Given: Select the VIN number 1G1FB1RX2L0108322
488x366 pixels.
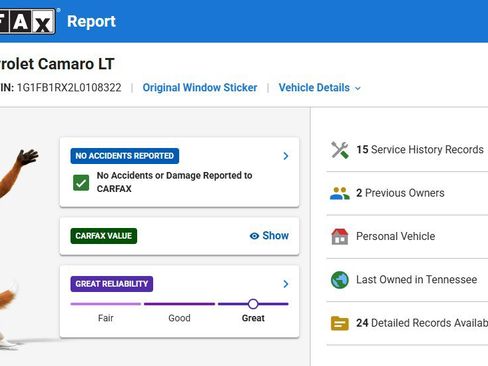Looking at the screenshot, I should point(69,88).
